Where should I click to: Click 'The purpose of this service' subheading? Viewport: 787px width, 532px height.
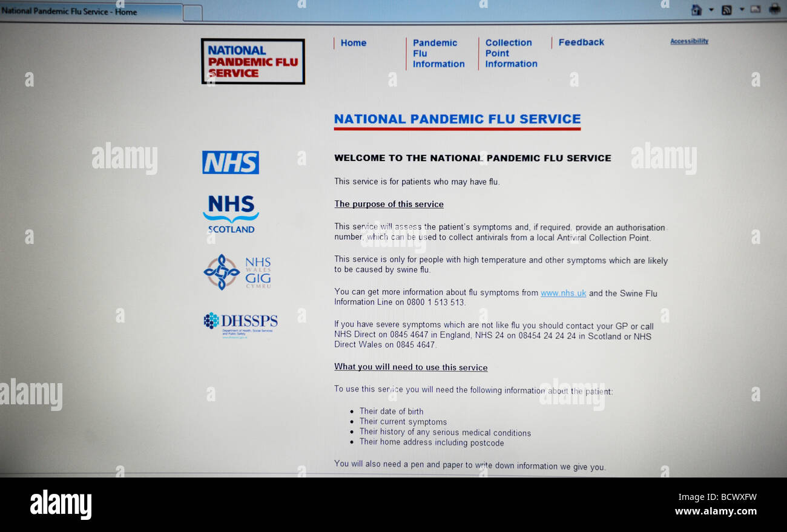pyautogui.click(x=389, y=205)
